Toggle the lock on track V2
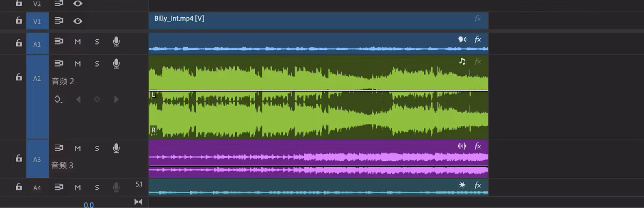 tap(19, 3)
